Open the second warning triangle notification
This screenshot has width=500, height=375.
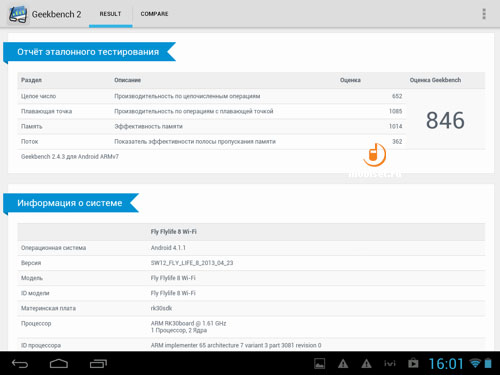tap(366, 364)
